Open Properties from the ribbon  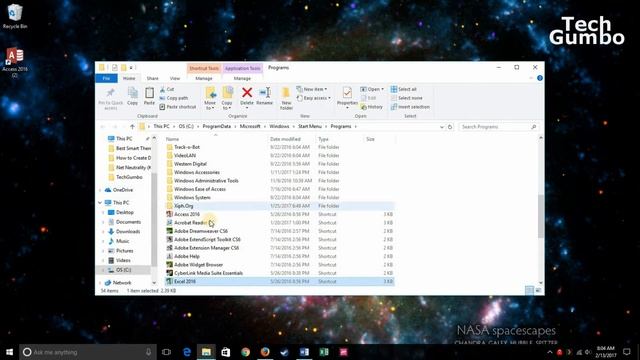pyautogui.click(x=347, y=98)
